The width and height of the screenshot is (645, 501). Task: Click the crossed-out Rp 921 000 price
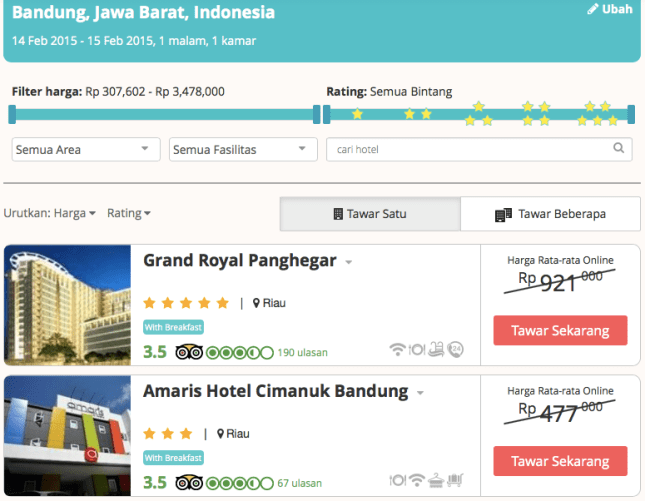[x=560, y=281]
